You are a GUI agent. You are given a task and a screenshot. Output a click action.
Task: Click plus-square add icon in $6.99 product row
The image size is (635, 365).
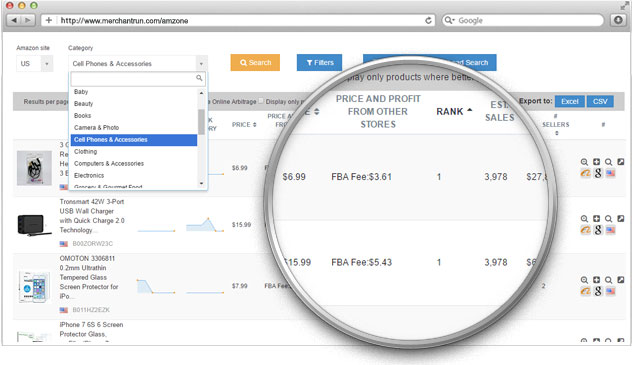[x=597, y=162]
